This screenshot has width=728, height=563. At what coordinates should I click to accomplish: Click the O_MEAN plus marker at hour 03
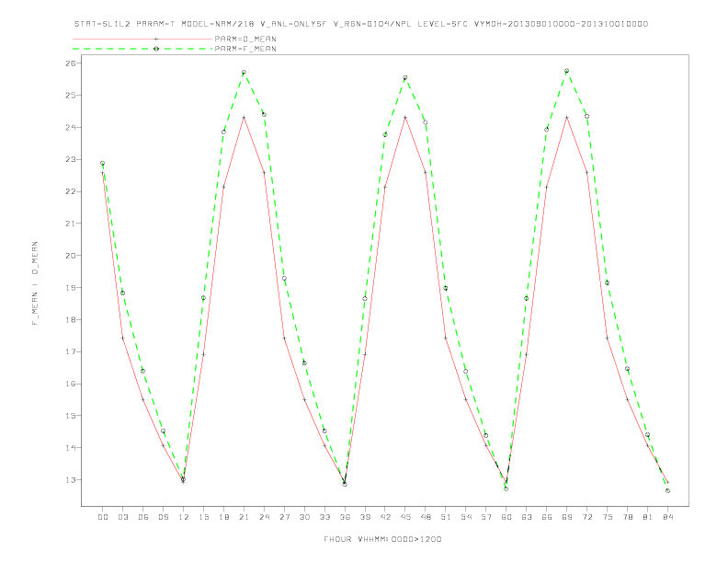click(122, 338)
